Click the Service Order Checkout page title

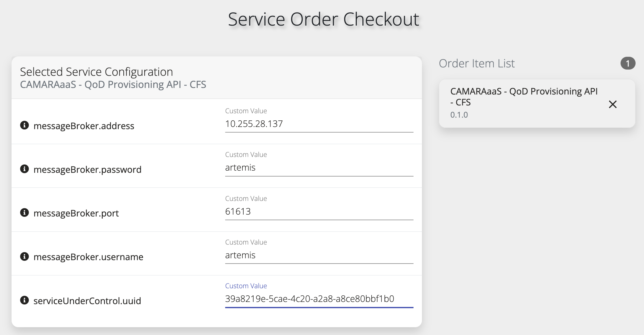tap(323, 19)
